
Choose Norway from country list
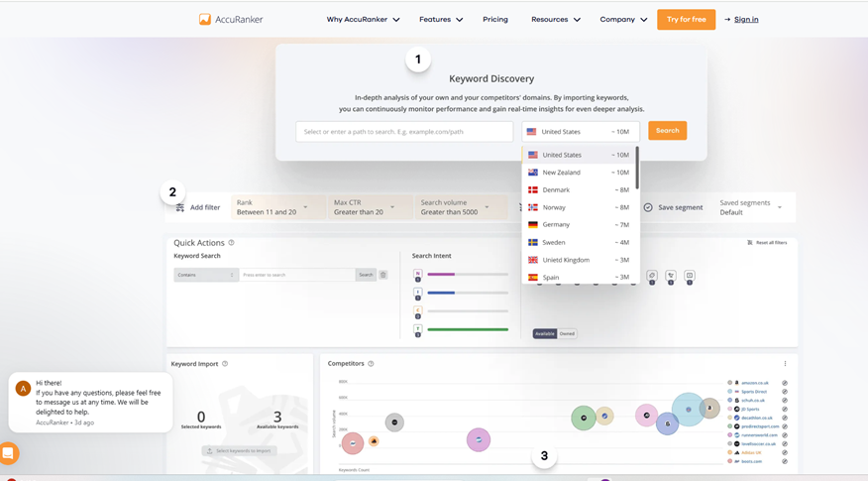tap(579, 207)
